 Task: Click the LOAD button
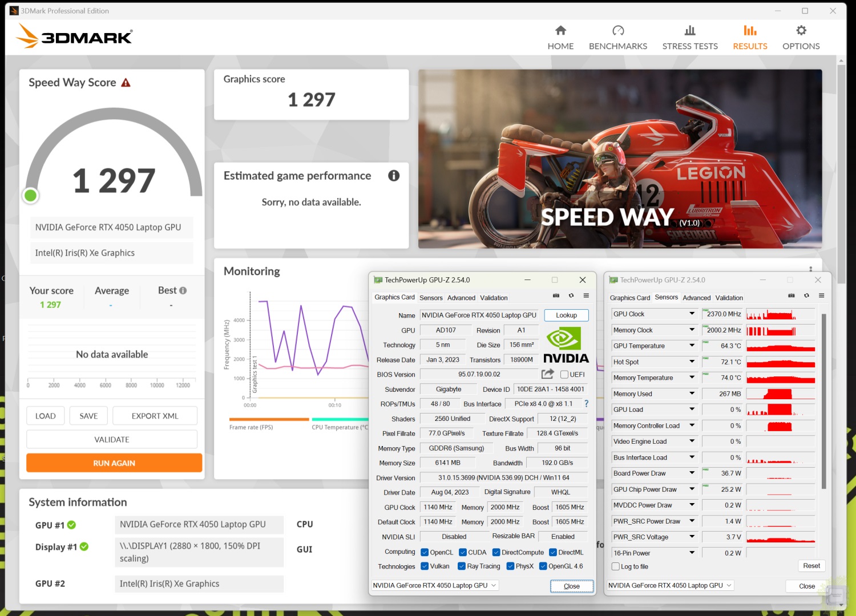[x=46, y=416]
